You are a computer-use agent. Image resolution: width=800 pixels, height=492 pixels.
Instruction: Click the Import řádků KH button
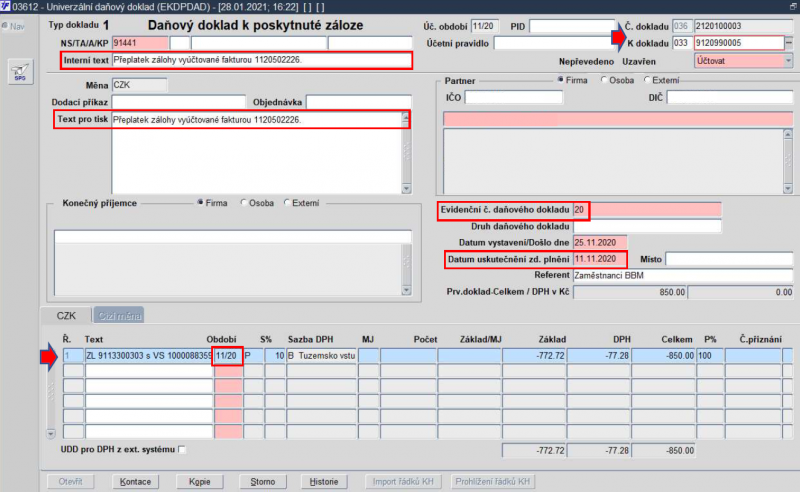pos(403,481)
